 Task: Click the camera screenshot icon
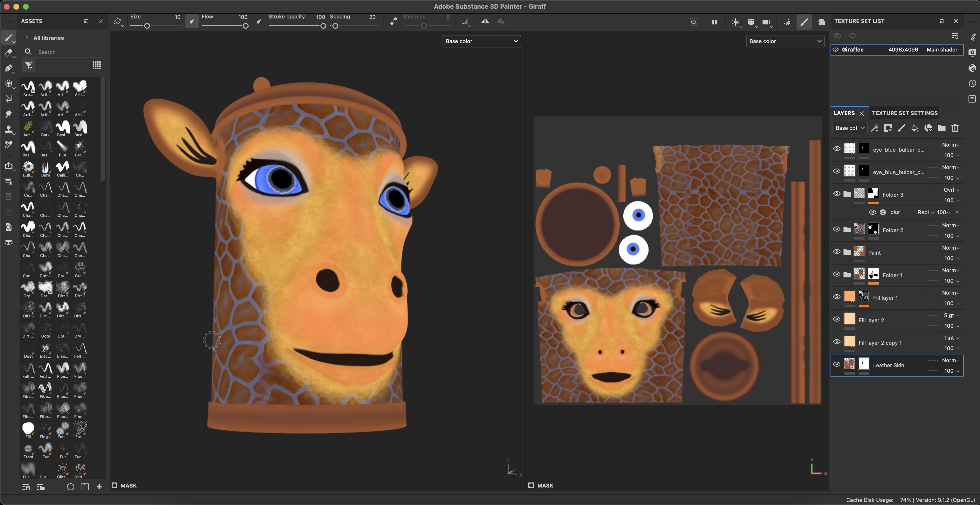coord(821,22)
